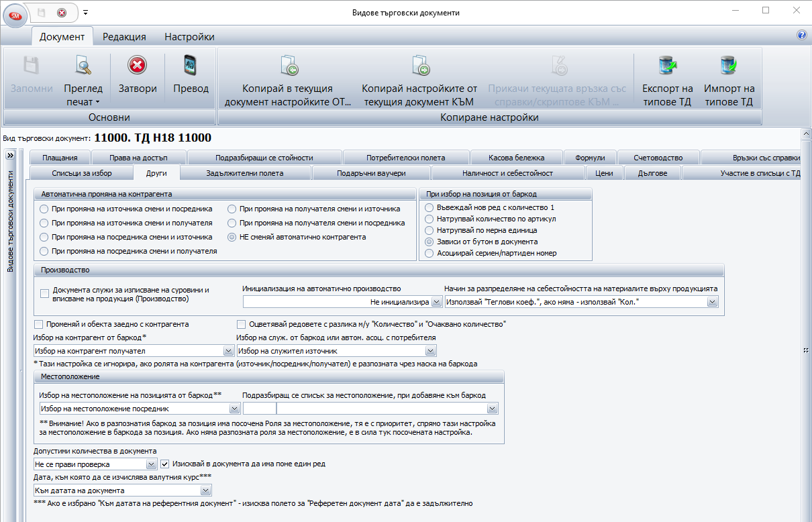The image size is (812, 522).
Task: Select Асоциирай сериен/партиден номер
Action: (429, 253)
